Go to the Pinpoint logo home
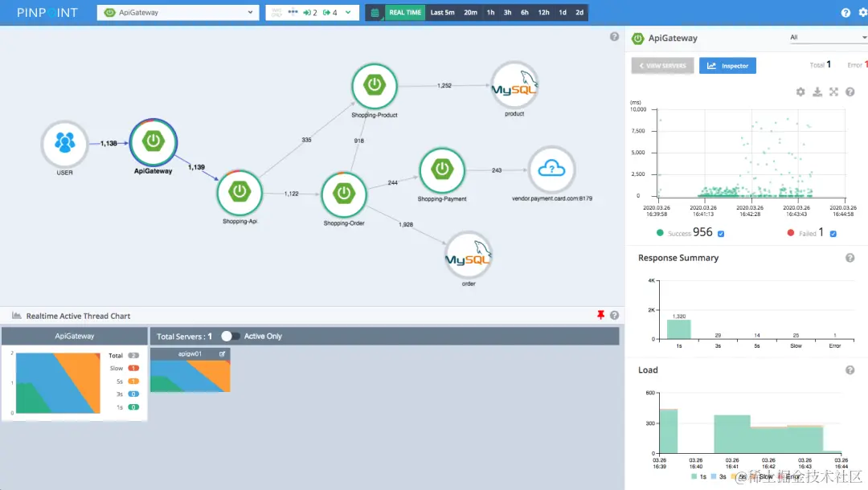Screen dimensions: 868x490 click(47, 13)
